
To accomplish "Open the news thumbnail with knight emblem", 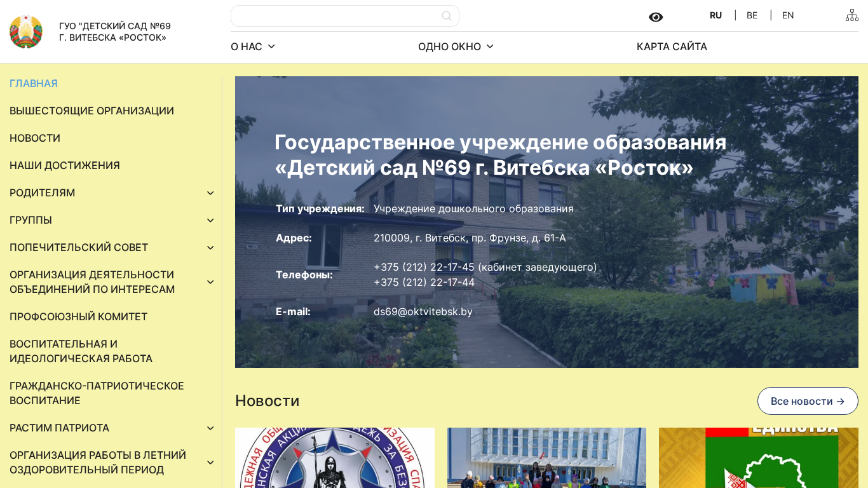I will [335, 457].
